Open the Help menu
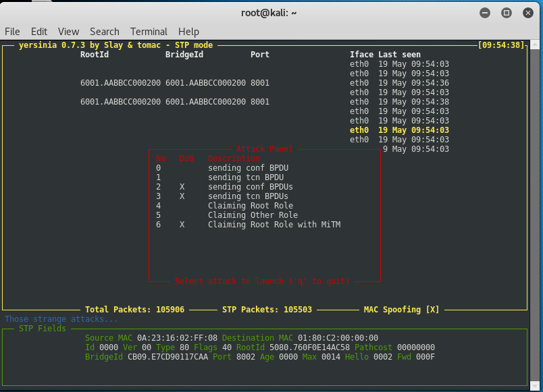Screen dimensions: 543x392 pos(188,32)
